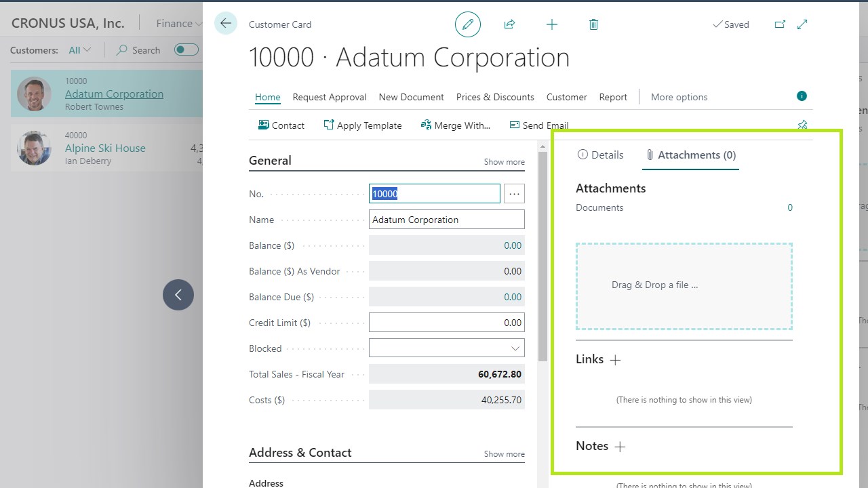The image size is (868, 488).
Task: Click the round previous record arrow
Action: pyautogui.click(x=178, y=295)
